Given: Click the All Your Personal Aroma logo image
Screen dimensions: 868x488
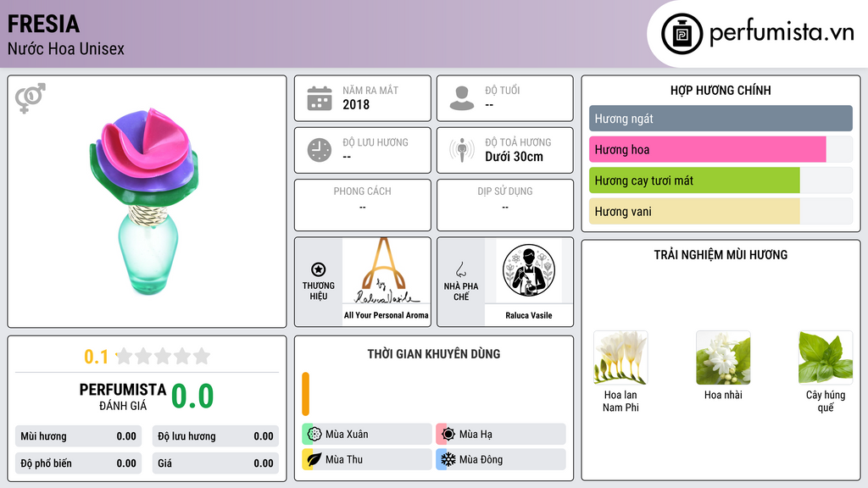Looking at the screenshot, I should [x=386, y=270].
